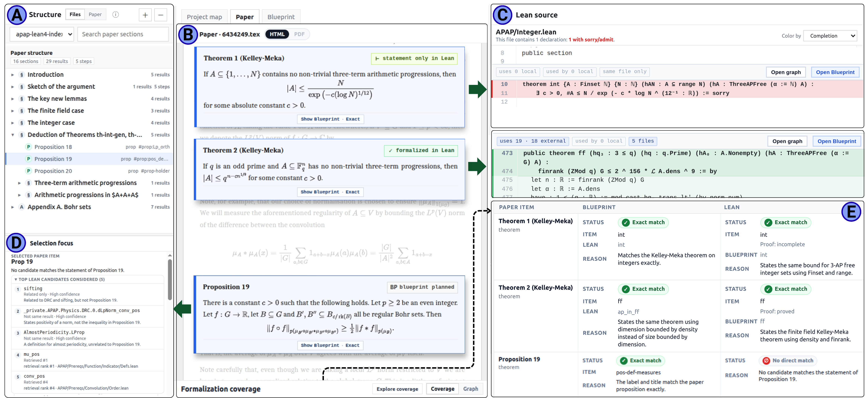Viewport: 868px width, 398px height.
Task: Click the 5 steps chip
Action: [84, 61]
